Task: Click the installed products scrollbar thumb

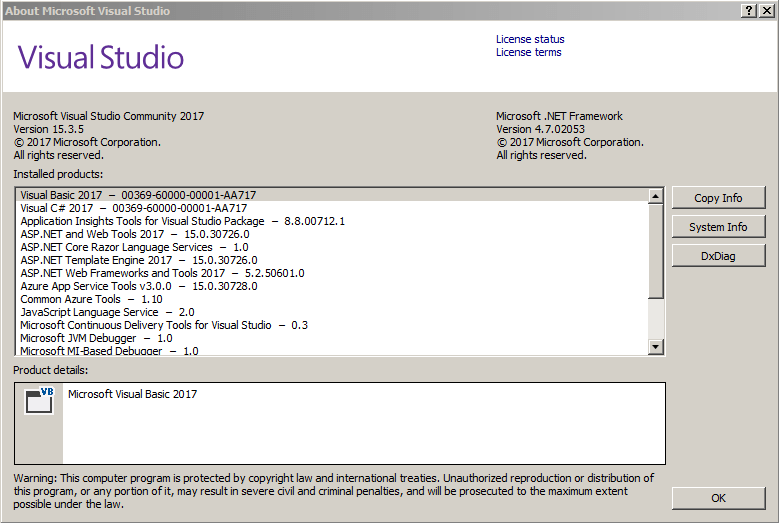Action: [656, 251]
